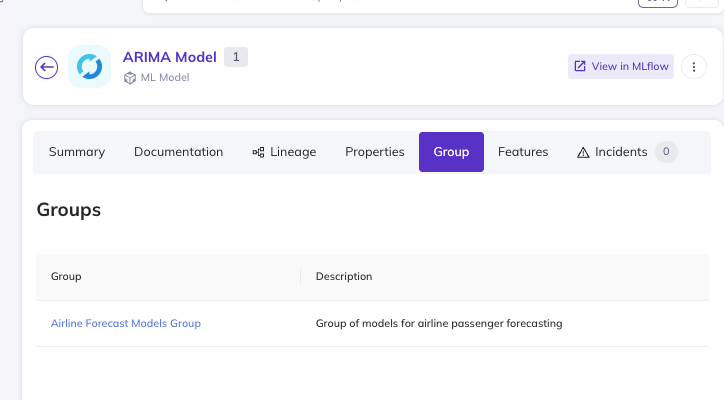
Task: Click the ARIMA Model cyan logo icon
Action: tap(90, 67)
